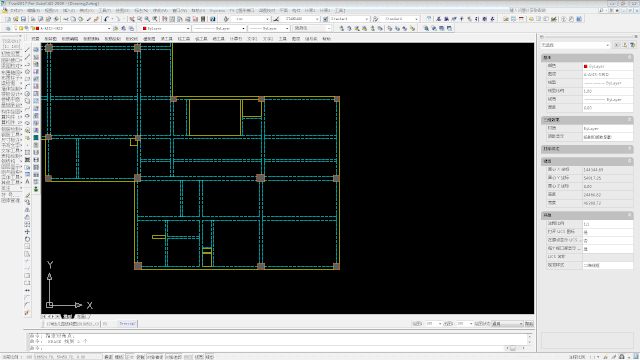Open the layer name dropdown A-AXIS-GRID
This screenshot has height=360, width=640.
click(75, 29)
